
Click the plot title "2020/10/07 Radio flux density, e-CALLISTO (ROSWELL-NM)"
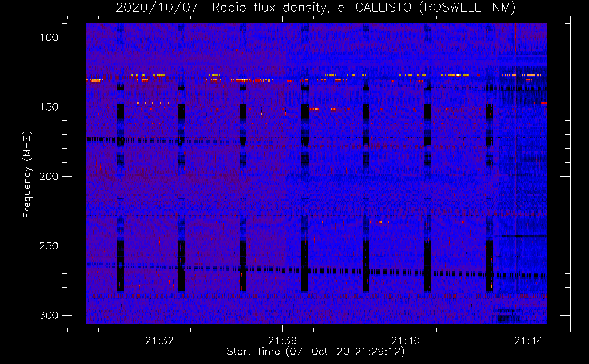(x=316, y=7)
